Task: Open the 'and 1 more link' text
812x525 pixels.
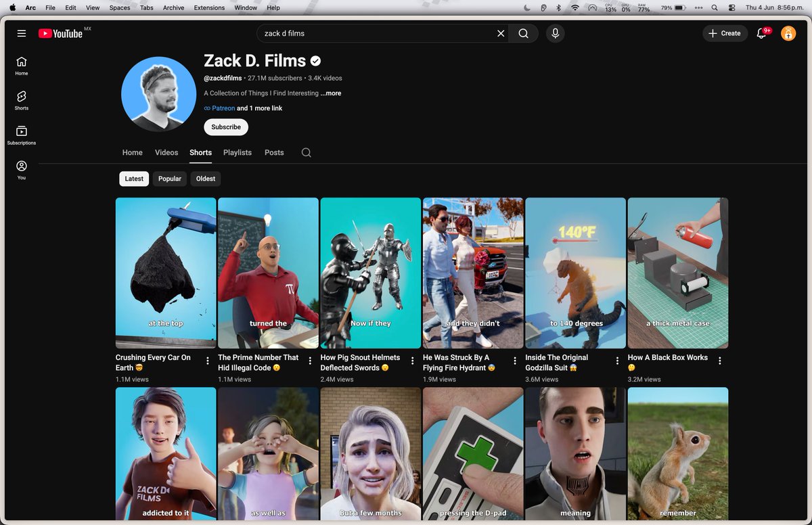Action: point(259,108)
